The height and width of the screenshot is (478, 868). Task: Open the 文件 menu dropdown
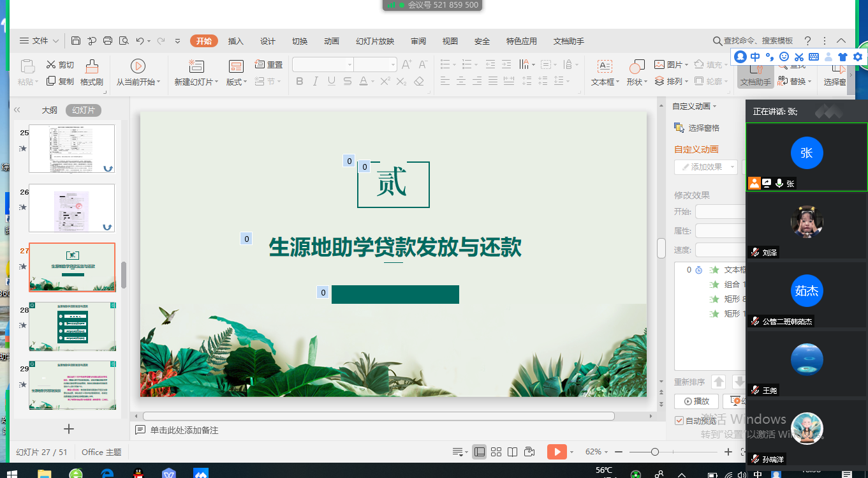[40, 41]
